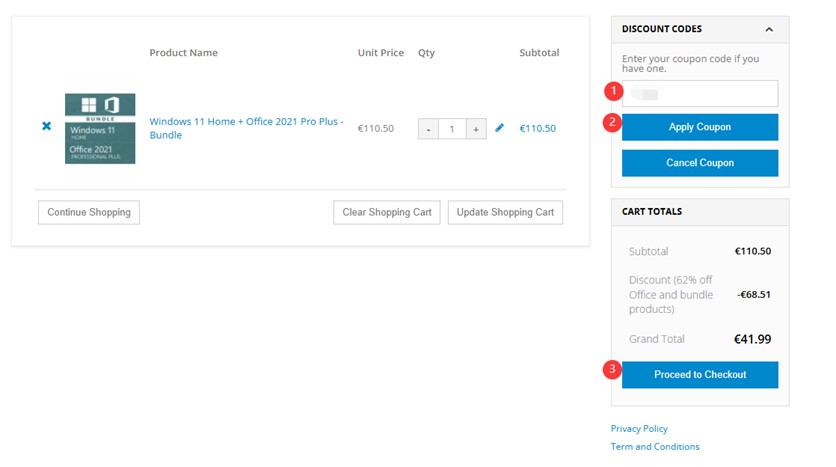Increase quantity with the plus button
Viewport: 836px width, 467px height.
click(476, 129)
